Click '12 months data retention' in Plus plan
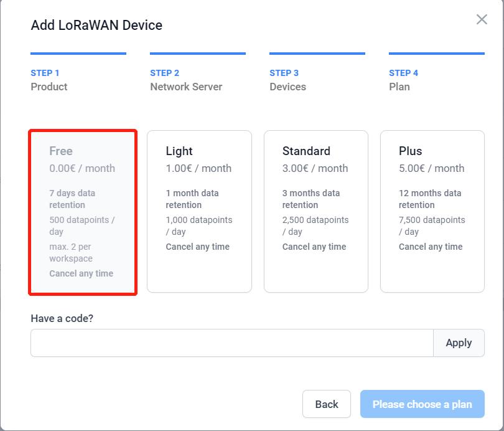 tap(430, 199)
